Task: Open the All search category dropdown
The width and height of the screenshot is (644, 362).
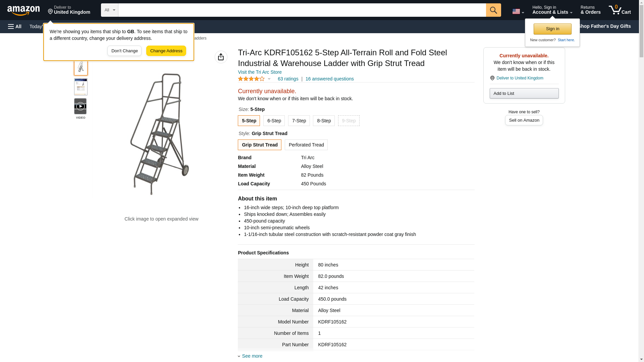Action: tap(109, 10)
